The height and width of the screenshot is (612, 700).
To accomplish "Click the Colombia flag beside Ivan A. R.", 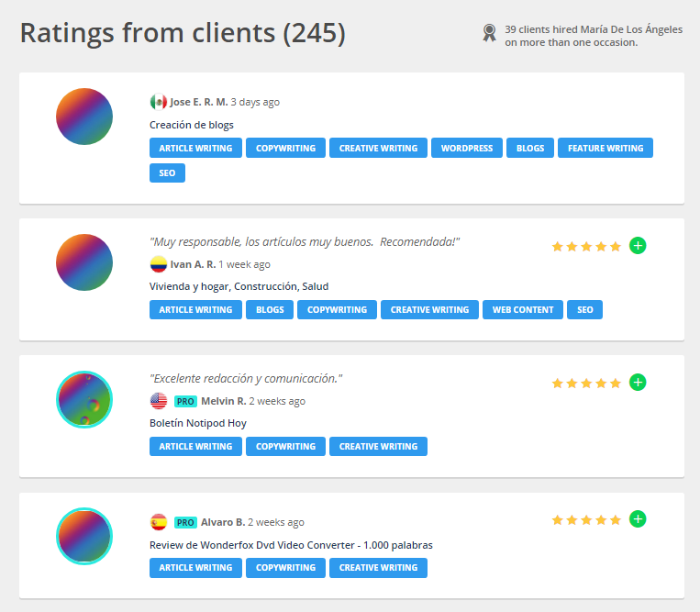I will [x=158, y=264].
